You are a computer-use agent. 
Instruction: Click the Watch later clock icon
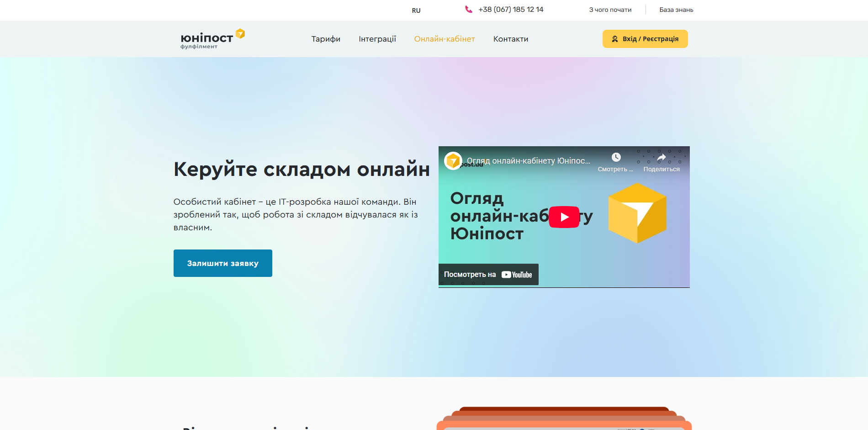pos(616,158)
